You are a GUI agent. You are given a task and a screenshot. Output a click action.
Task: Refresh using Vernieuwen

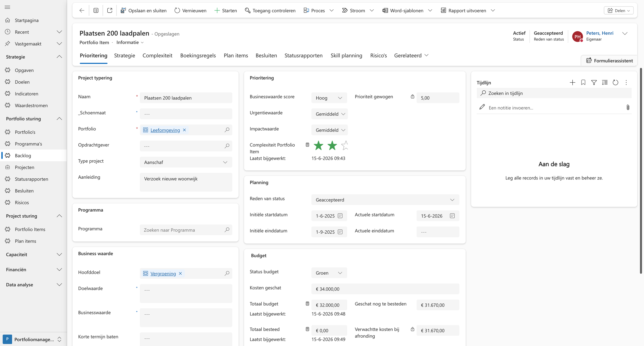pyautogui.click(x=190, y=10)
